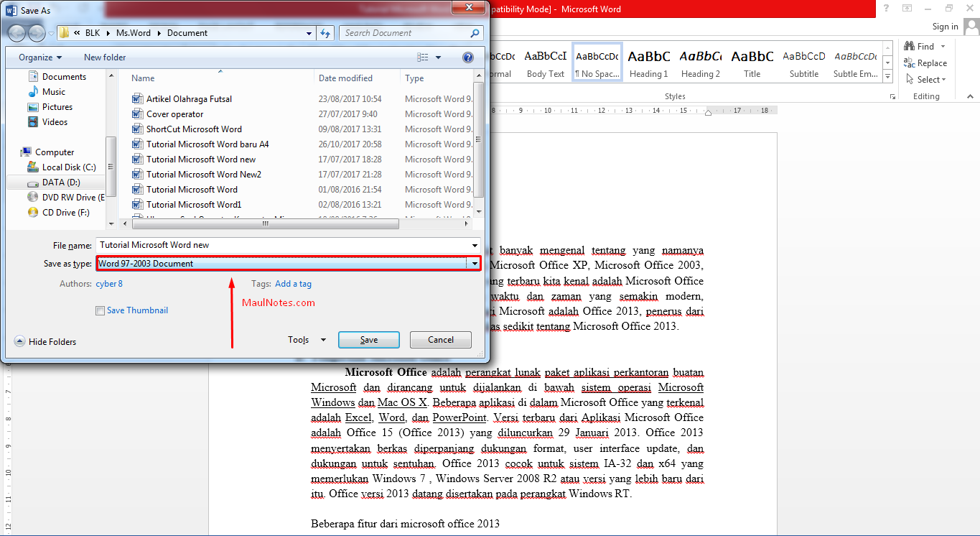Open the Tools dropdown
980x536 pixels.
pos(307,340)
